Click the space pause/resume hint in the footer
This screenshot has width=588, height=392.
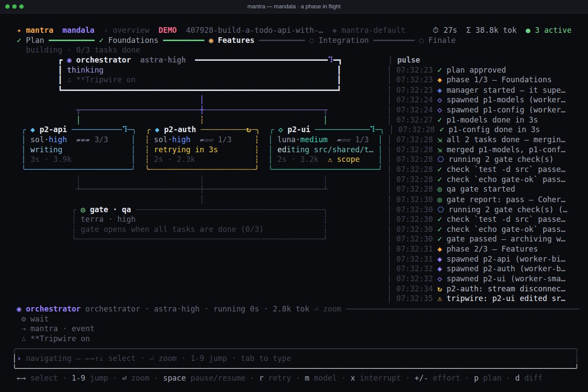click(204, 378)
